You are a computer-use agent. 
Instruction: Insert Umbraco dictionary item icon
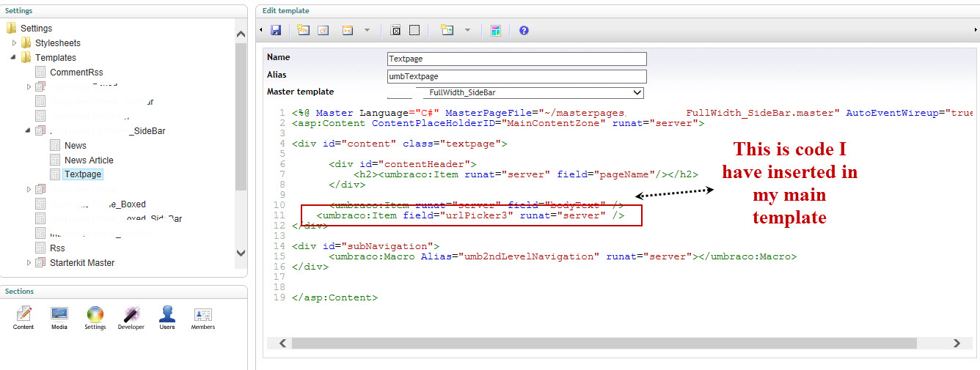323,30
